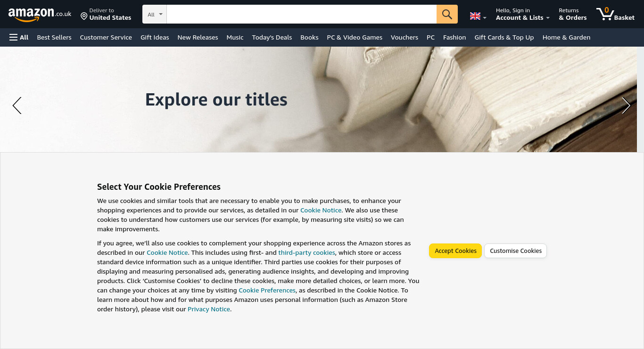This screenshot has height=349, width=644.
Task: Expand the All search category dropdown
Action: (155, 14)
